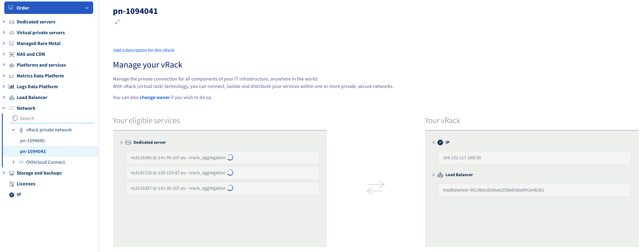Click the shopping cart icon in Order button

coord(11,8)
